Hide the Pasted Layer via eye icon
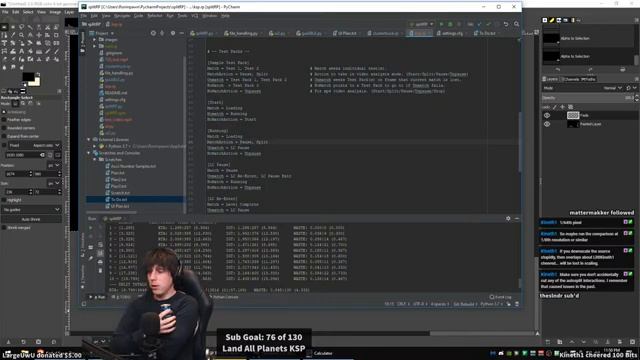Screen dimensions: 640x360 547,124
